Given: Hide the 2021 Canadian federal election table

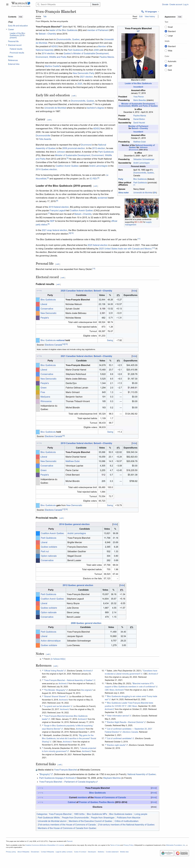Looking at the screenshot, I should click(x=134, y=356).
